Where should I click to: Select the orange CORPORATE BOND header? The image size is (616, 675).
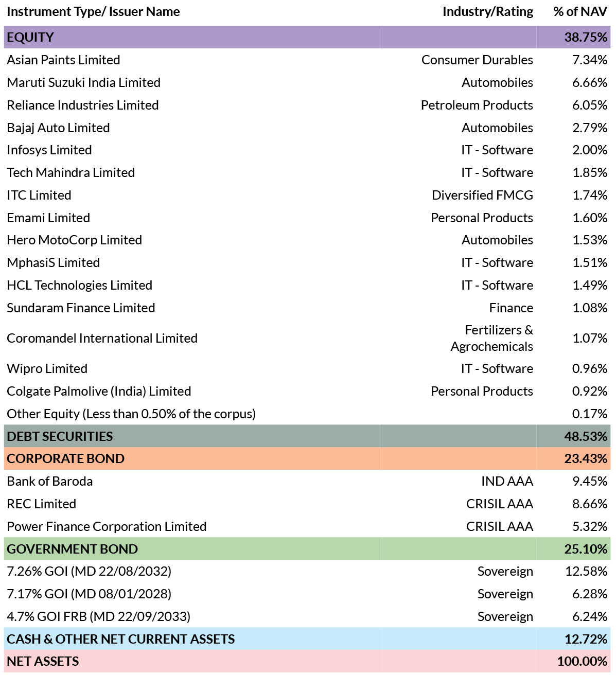pyautogui.click(x=307, y=458)
